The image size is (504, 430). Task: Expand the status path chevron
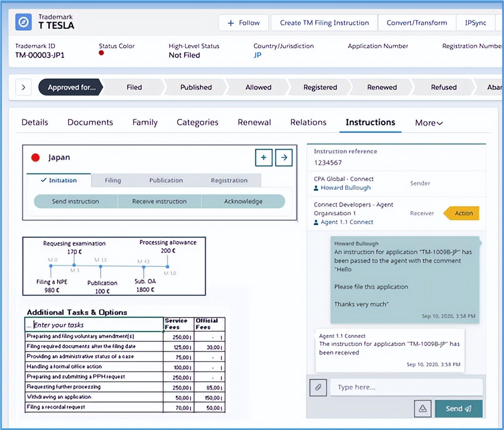tap(24, 87)
